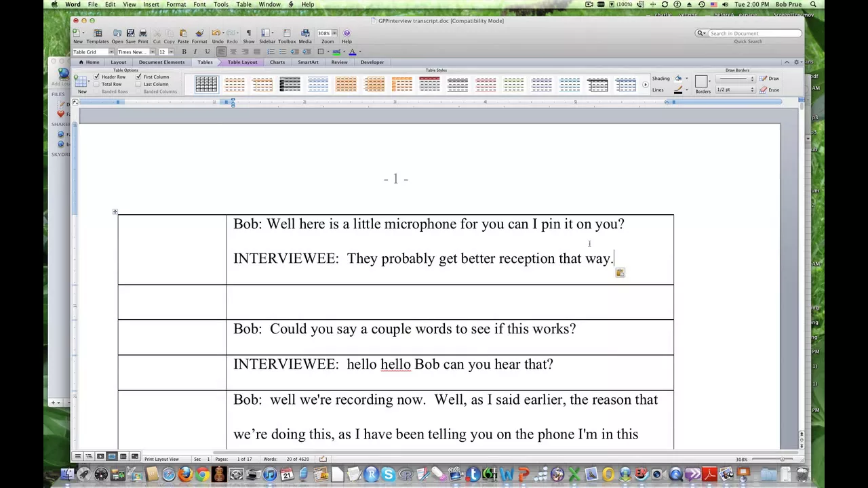Uncheck the Header Row checkbox
Viewport: 868px width, 488px height.
click(97, 77)
